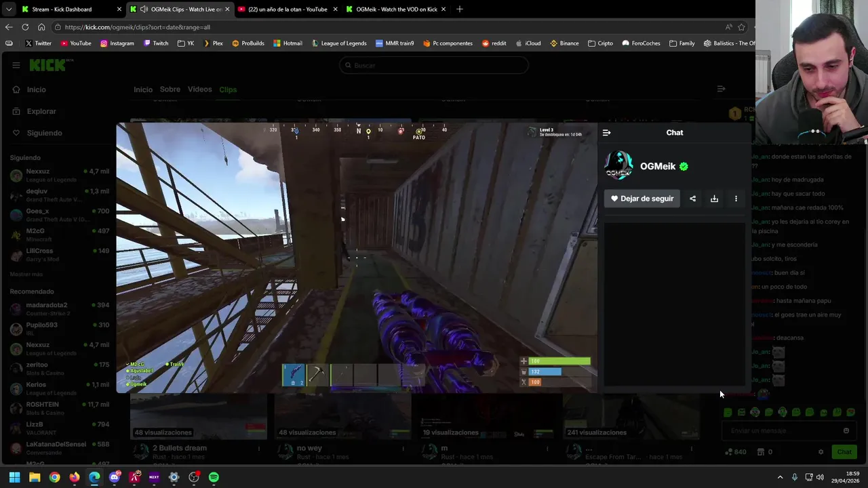Viewport: 868px width, 488px height.
Task: Expand the Cripto bookmarks folder
Action: click(x=600, y=43)
